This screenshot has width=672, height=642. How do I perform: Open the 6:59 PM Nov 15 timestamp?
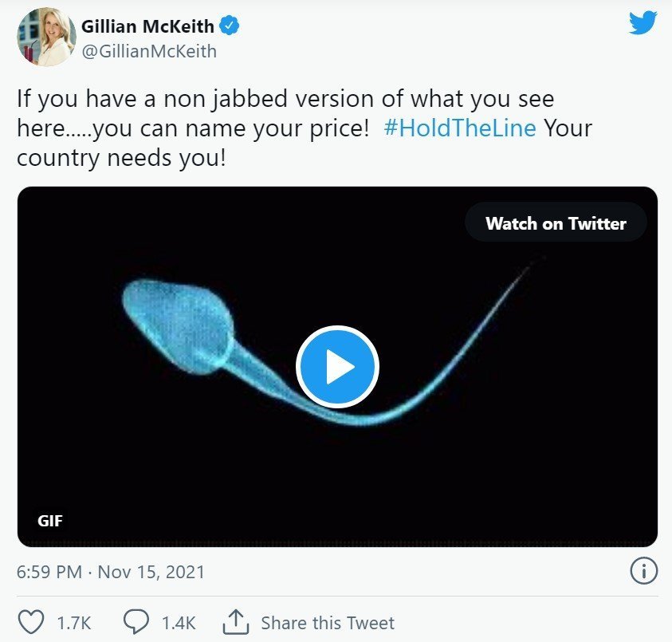(x=111, y=572)
